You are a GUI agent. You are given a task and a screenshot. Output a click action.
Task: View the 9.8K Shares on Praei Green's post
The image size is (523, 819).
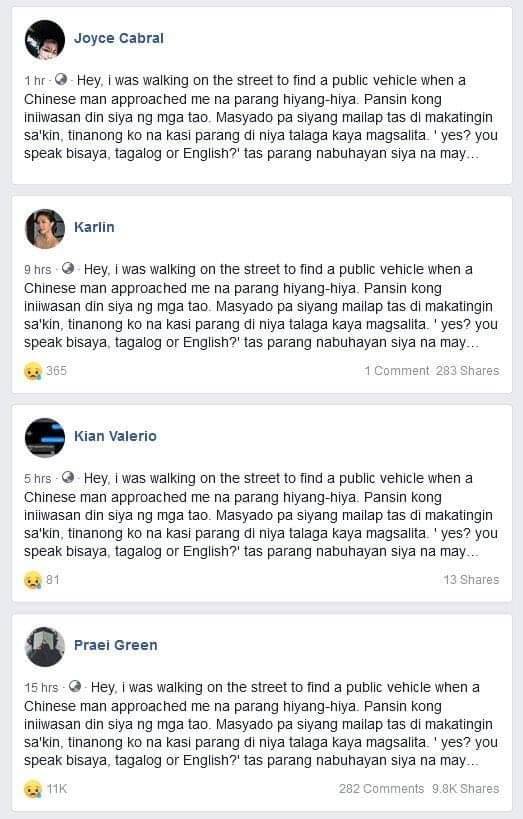pyautogui.click(x=466, y=789)
